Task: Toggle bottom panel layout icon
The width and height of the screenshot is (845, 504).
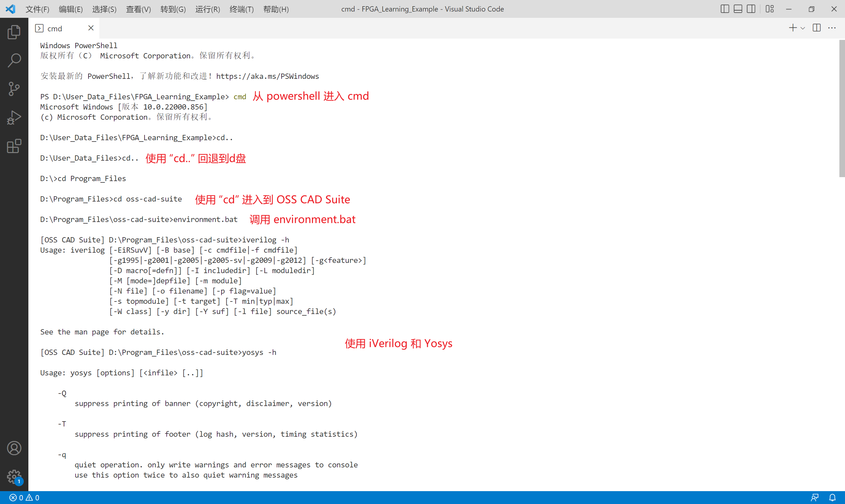Action: point(738,9)
